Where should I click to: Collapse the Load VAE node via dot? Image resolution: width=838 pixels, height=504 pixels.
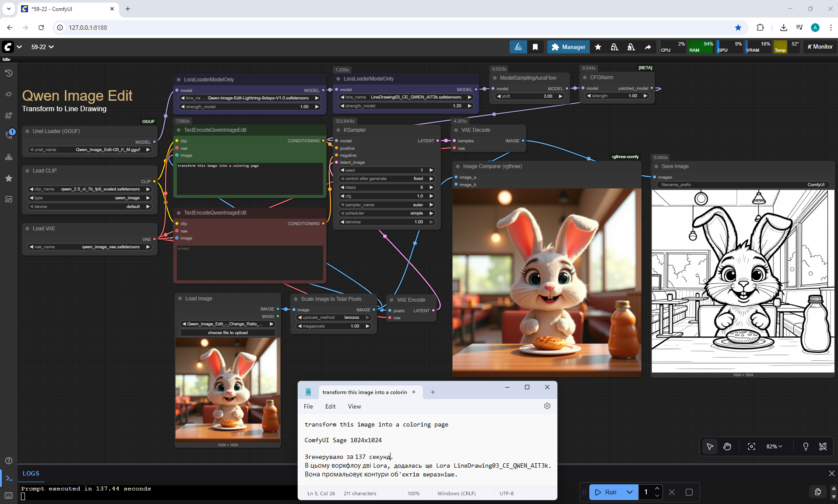pyautogui.click(x=28, y=229)
